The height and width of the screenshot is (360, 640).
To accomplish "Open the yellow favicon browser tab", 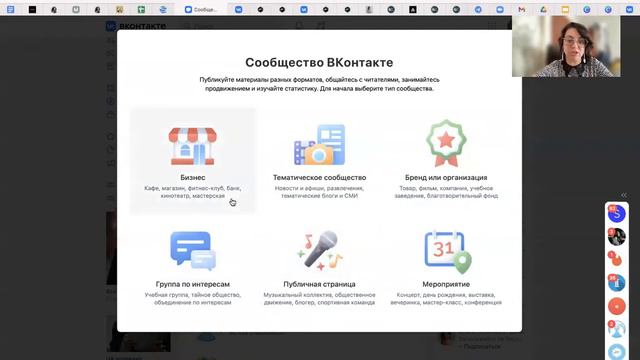I will pos(565,9).
